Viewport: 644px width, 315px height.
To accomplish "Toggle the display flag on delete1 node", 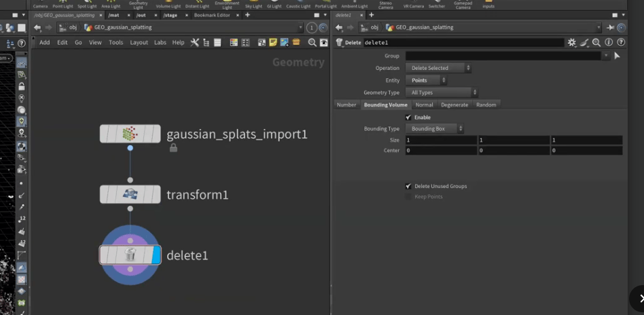I will [x=156, y=255].
